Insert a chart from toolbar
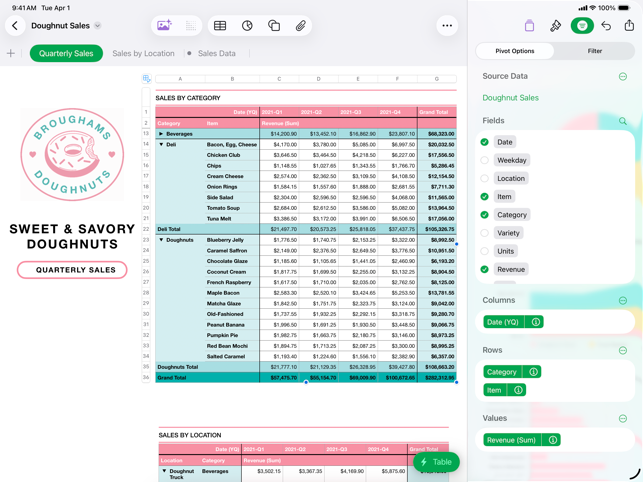Image resolution: width=643 pixels, height=482 pixels. pyautogui.click(x=247, y=26)
